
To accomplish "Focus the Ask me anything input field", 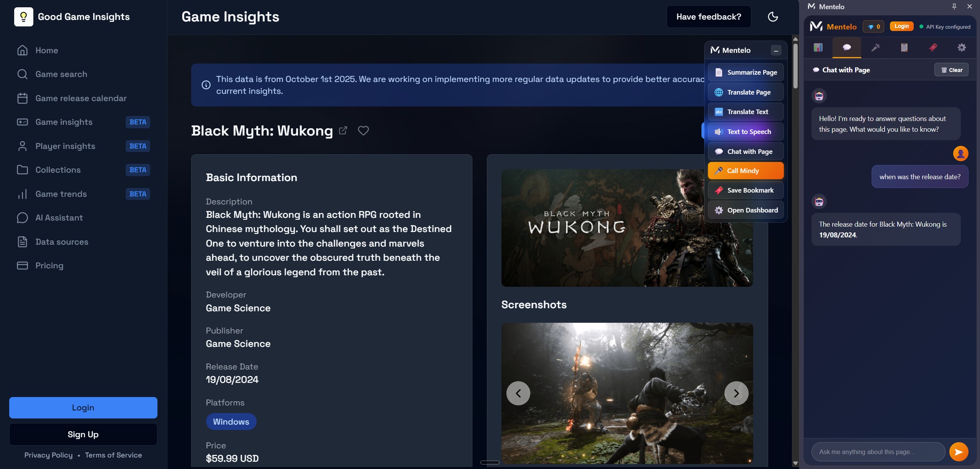I will click(x=878, y=452).
